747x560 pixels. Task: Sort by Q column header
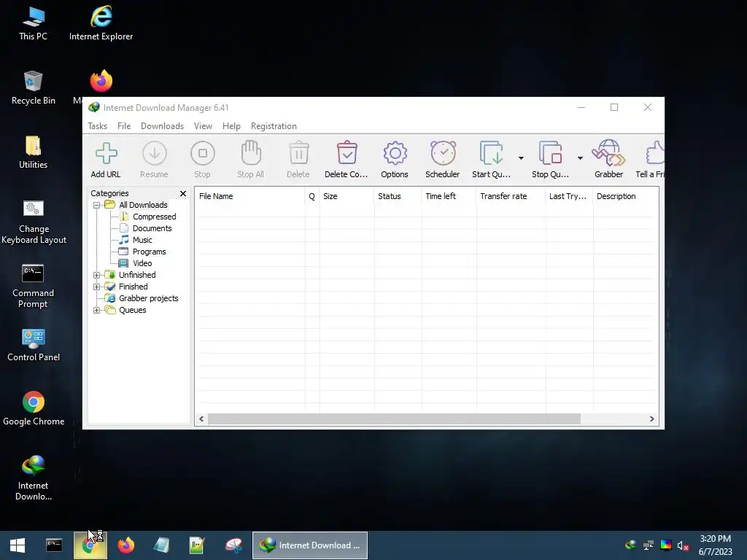coord(312,196)
